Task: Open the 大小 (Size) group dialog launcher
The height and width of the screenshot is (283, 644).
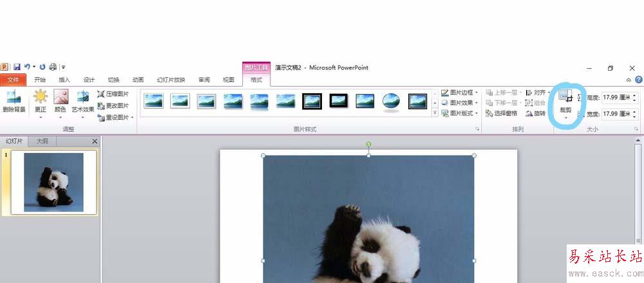Action: click(x=636, y=129)
